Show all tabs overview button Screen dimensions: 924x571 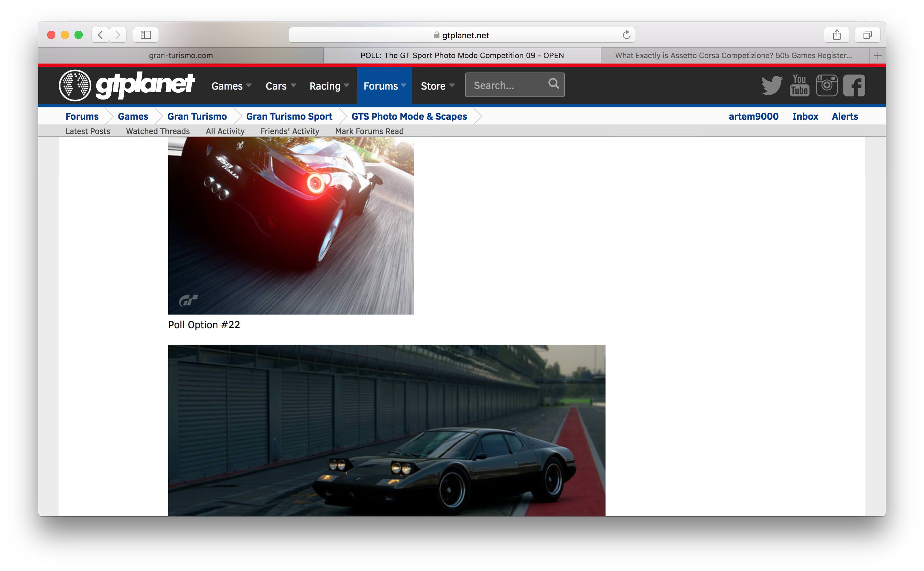pyautogui.click(x=867, y=35)
